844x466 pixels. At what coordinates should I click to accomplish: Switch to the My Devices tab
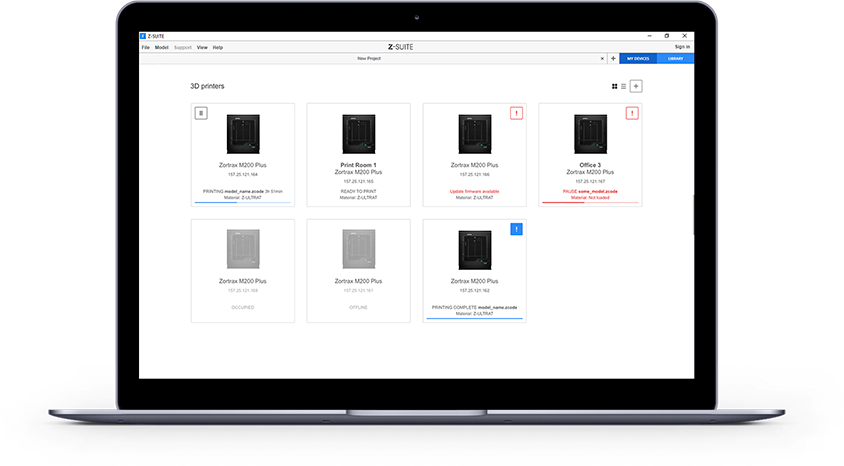click(x=638, y=59)
